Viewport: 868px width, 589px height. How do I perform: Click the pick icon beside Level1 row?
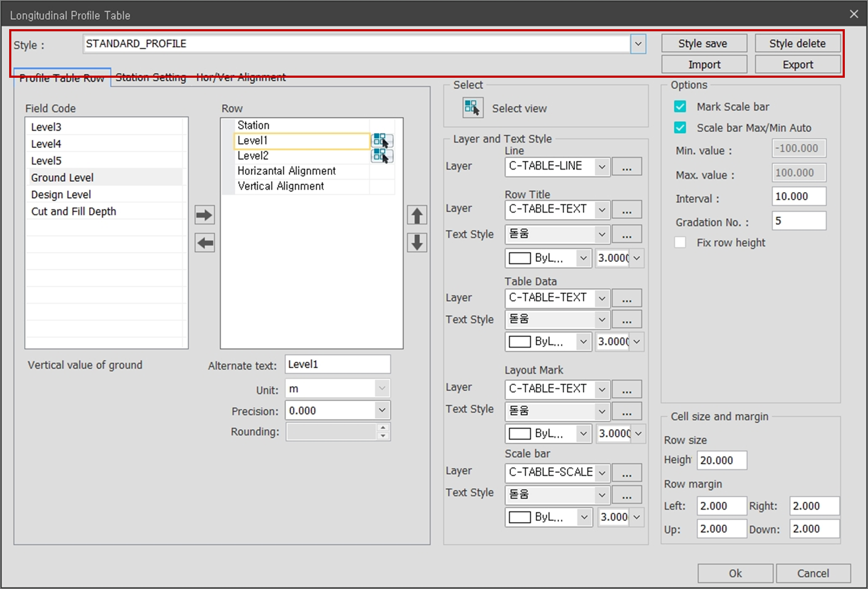(x=381, y=141)
